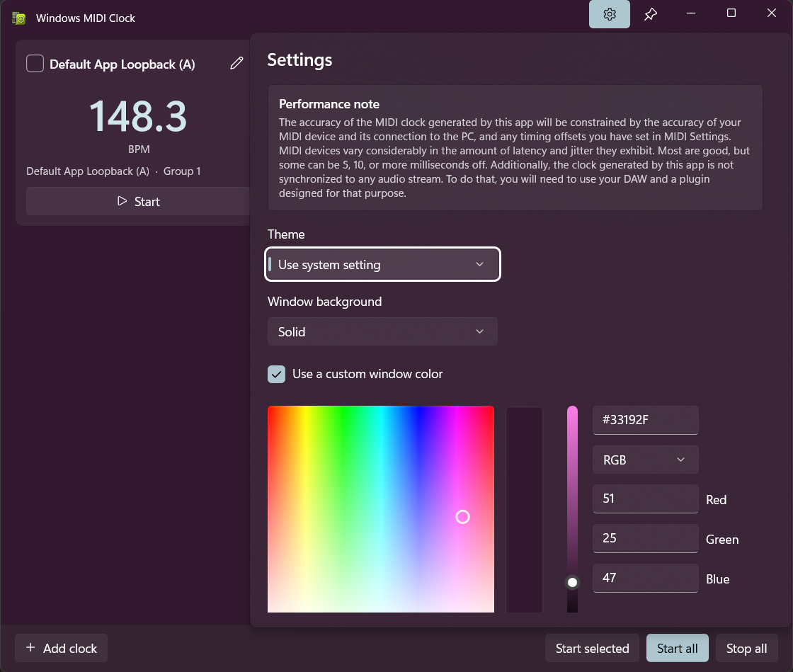Image resolution: width=793 pixels, height=672 pixels.
Task: Close the Windows MIDI Clock window
Action: (x=772, y=13)
